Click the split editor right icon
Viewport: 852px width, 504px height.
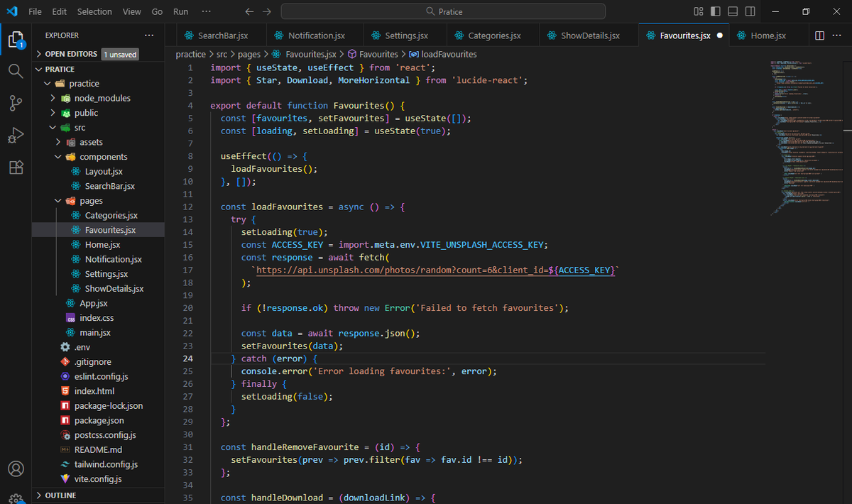(x=819, y=35)
